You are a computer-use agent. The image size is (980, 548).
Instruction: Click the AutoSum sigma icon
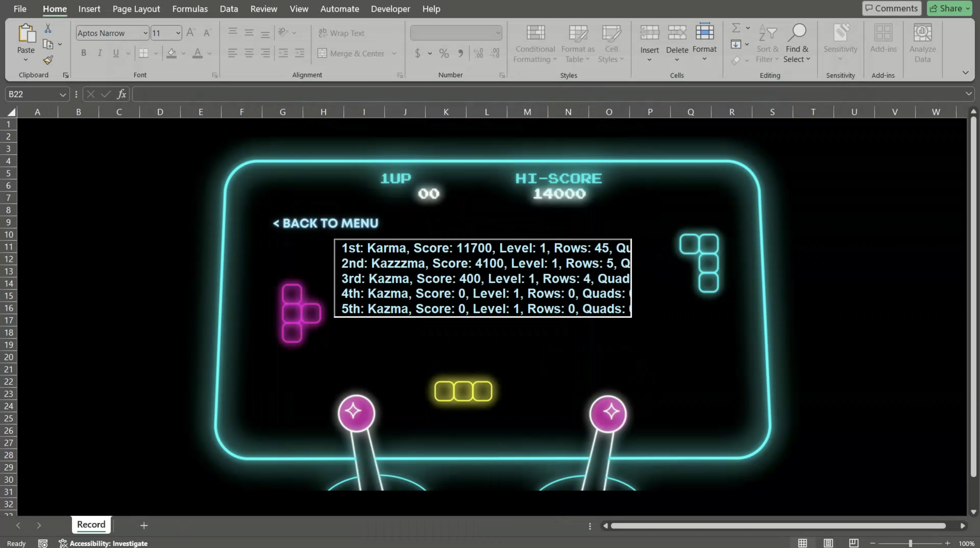click(x=736, y=28)
